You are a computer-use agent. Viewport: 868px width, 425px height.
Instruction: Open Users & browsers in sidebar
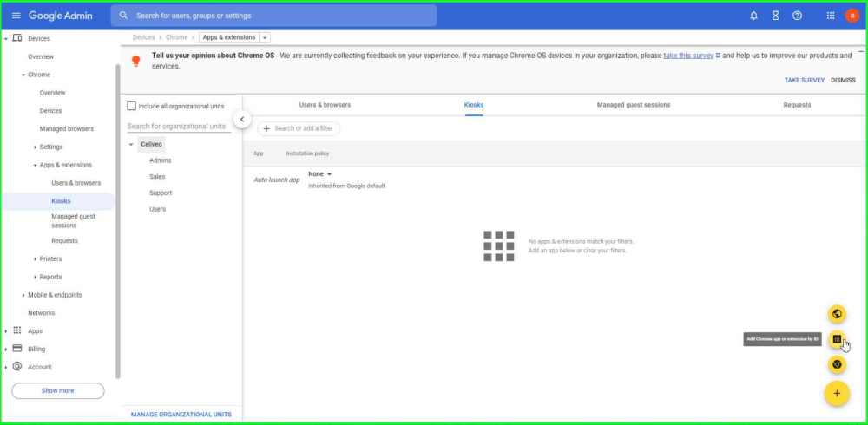76,183
